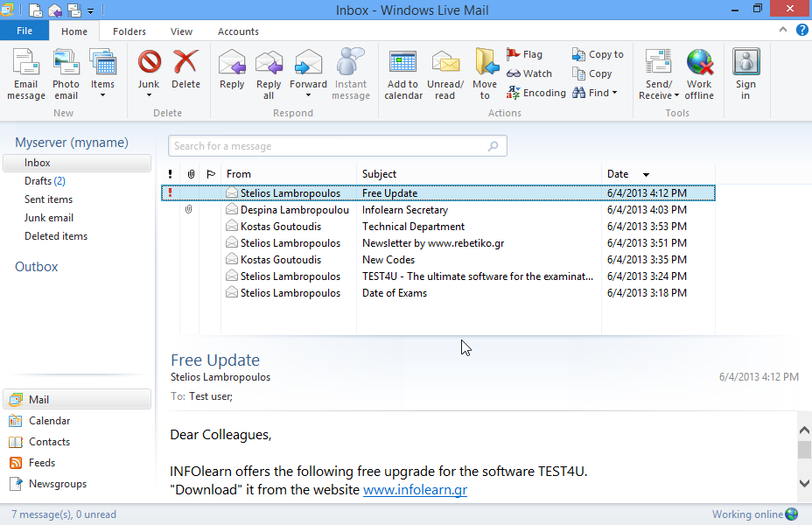The height and width of the screenshot is (525, 812).
Task: Open the Mail view shortcut
Action: click(77, 399)
